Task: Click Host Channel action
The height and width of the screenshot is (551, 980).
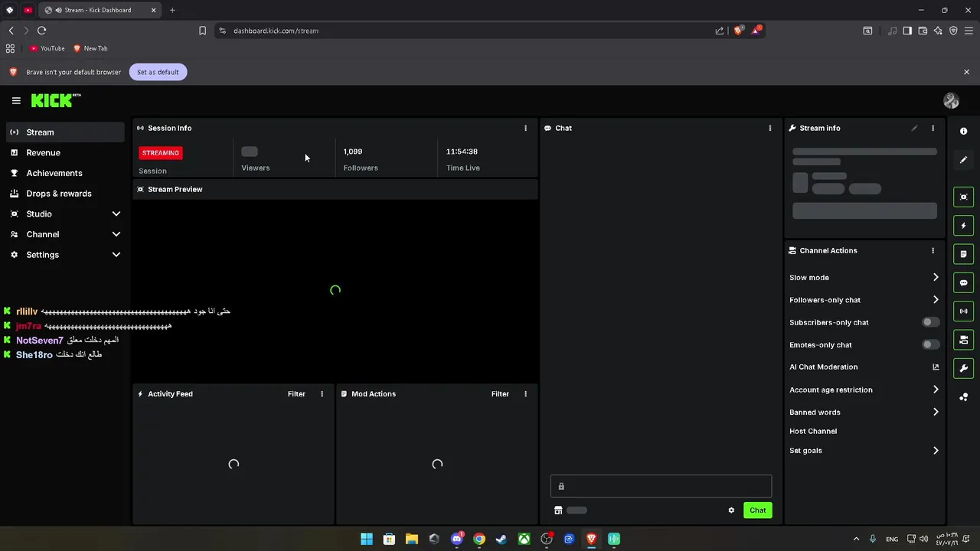Action: click(813, 431)
